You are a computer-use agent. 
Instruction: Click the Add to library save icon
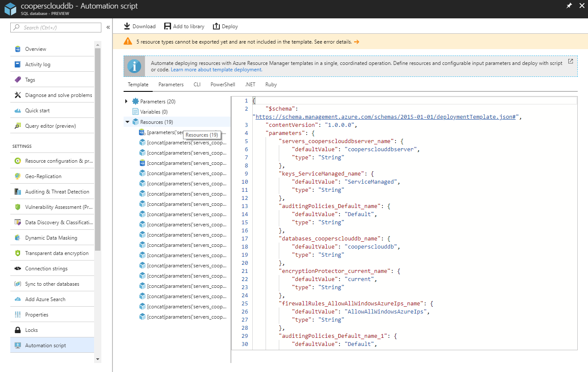tap(168, 26)
